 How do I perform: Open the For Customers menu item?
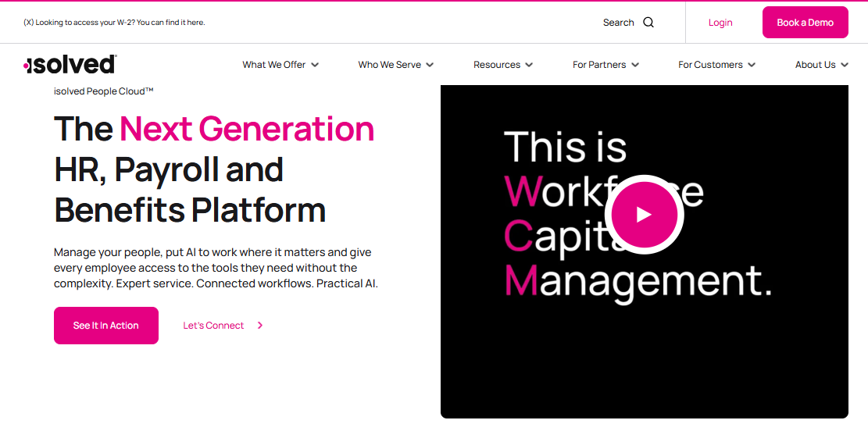710,65
